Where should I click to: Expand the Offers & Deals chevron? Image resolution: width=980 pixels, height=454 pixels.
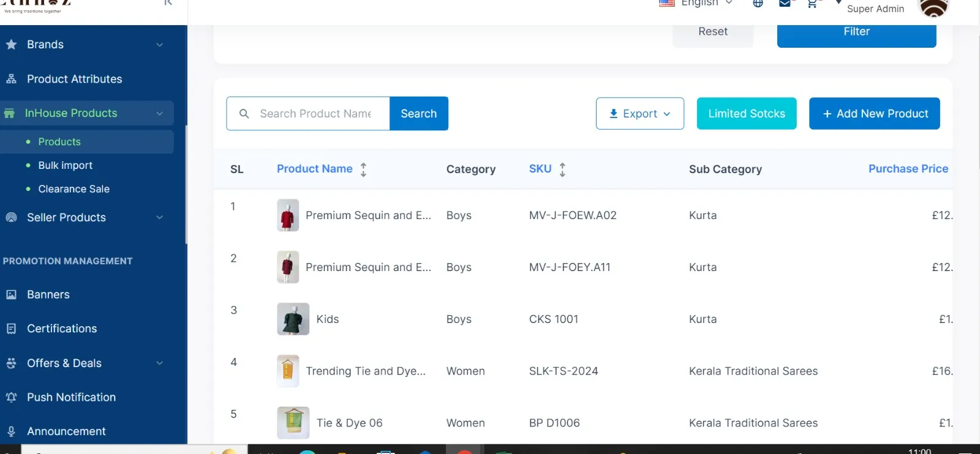coord(160,363)
